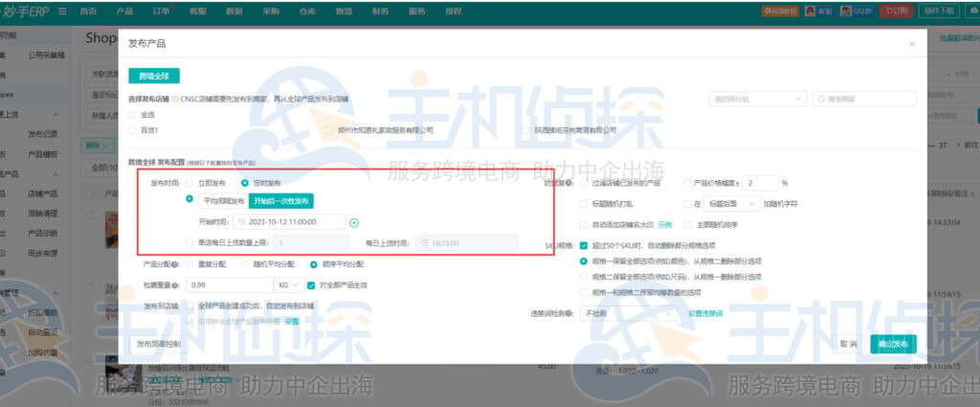
Task: Open the 设置违禁词 link
Action: click(x=705, y=313)
